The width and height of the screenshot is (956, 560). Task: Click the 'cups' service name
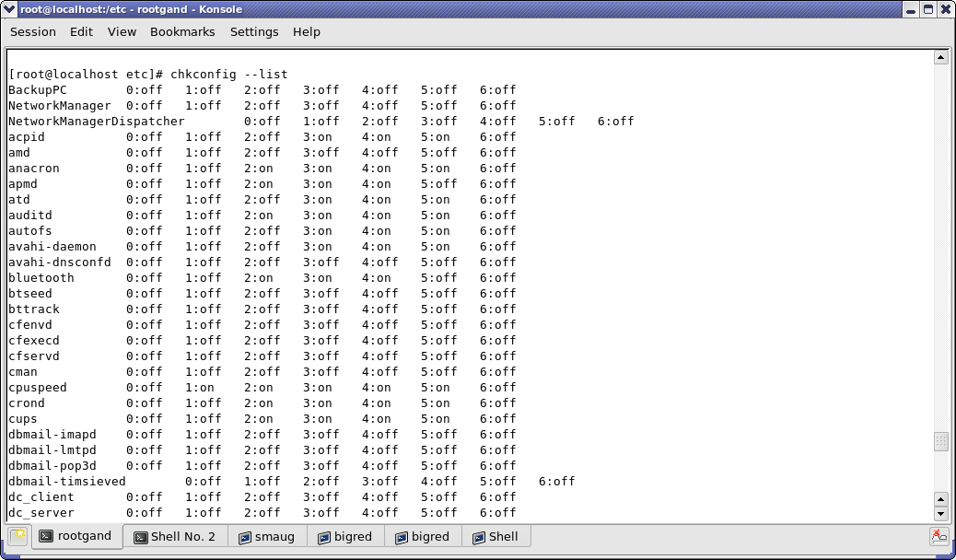click(22, 419)
